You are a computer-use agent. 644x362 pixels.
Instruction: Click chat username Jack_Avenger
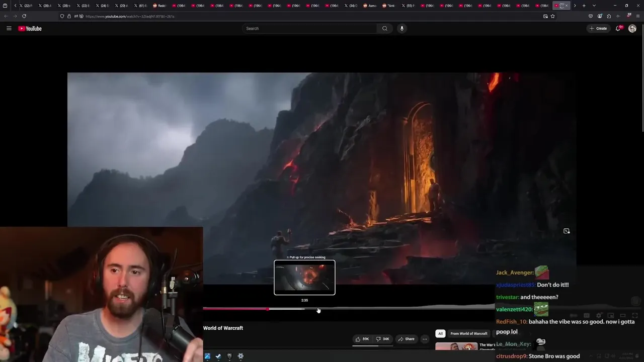515,273
